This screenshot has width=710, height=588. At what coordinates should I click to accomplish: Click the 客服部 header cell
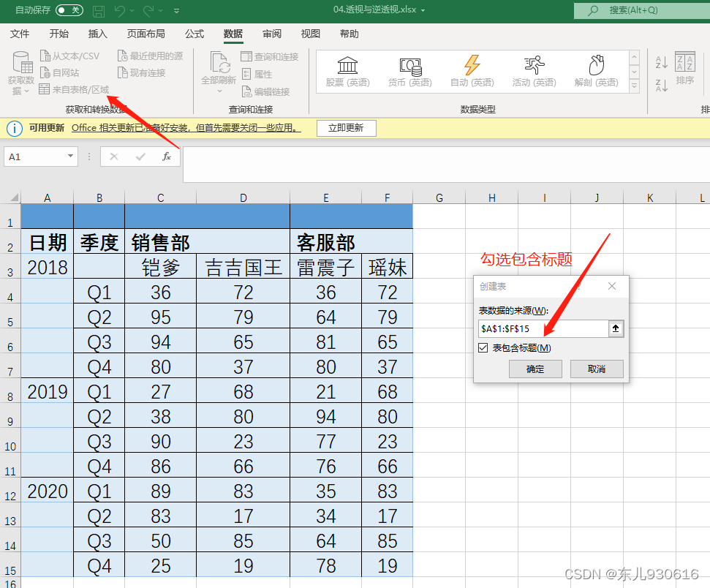[x=352, y=241]
